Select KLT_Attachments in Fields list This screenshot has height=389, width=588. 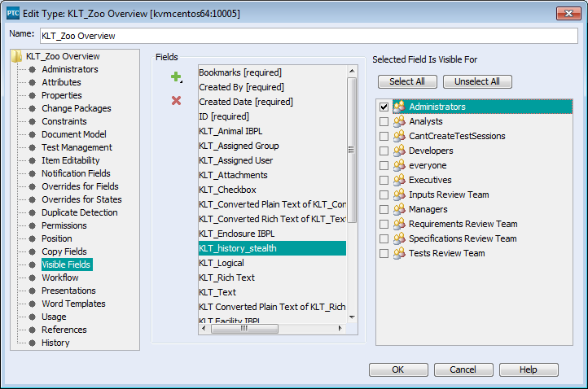(272, 175)
